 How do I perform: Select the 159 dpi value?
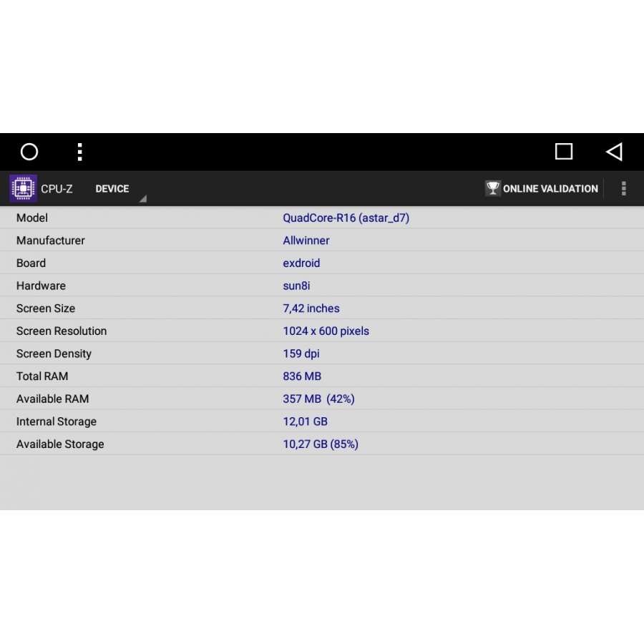pos(301,354)
